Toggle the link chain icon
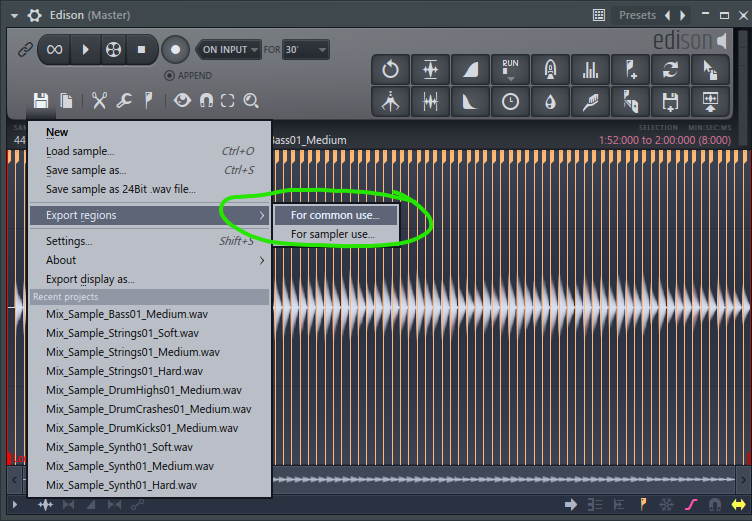This screenshot has width=752, height=521. (25, 49)
